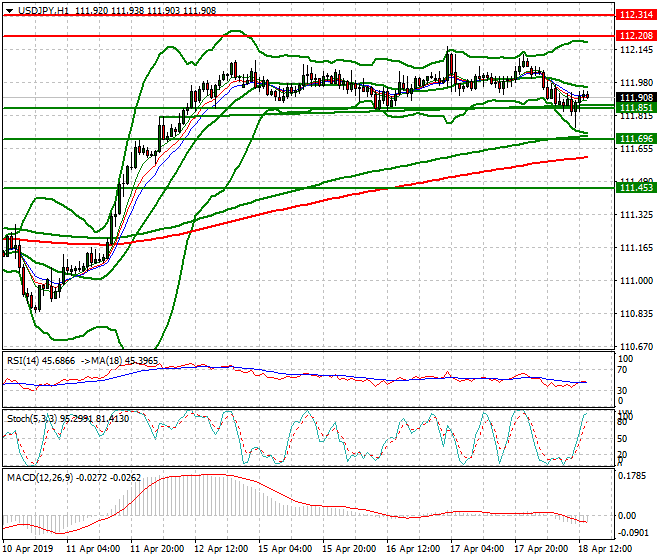Viewport: 660px width, 560px height.
Task: Select the 110.835 price scale value
Action: [636, 314]
